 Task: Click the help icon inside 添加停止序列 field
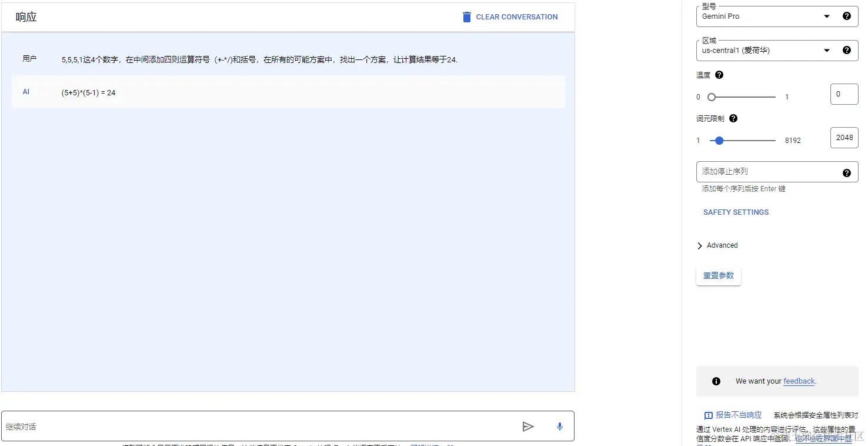[847, 173]
